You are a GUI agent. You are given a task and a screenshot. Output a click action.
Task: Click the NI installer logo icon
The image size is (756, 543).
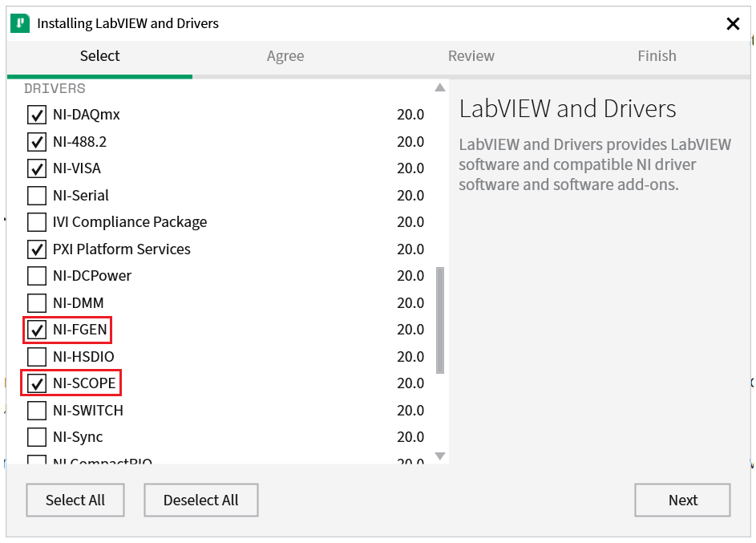pyautogui.click(x=20, y=23)
